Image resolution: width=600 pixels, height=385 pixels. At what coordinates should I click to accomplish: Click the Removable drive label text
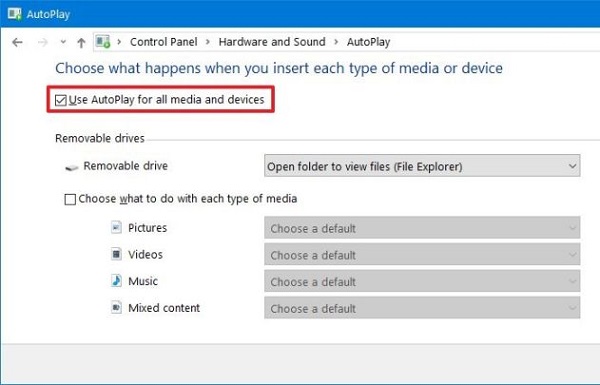click(x=126, y=166)
